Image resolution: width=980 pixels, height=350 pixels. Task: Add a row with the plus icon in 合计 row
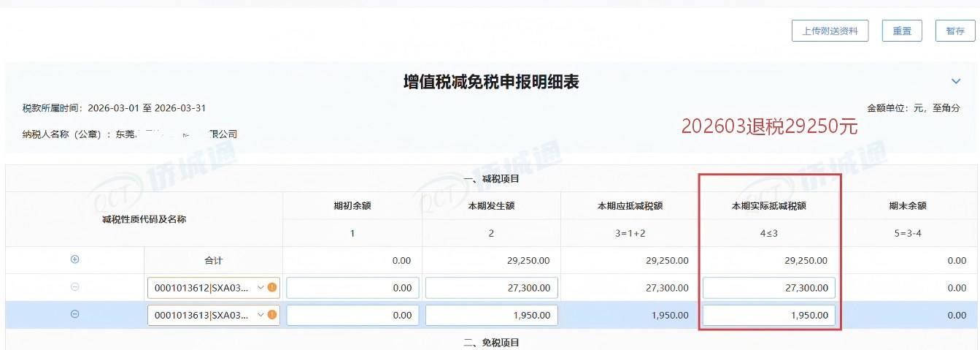tap(74, 259)
